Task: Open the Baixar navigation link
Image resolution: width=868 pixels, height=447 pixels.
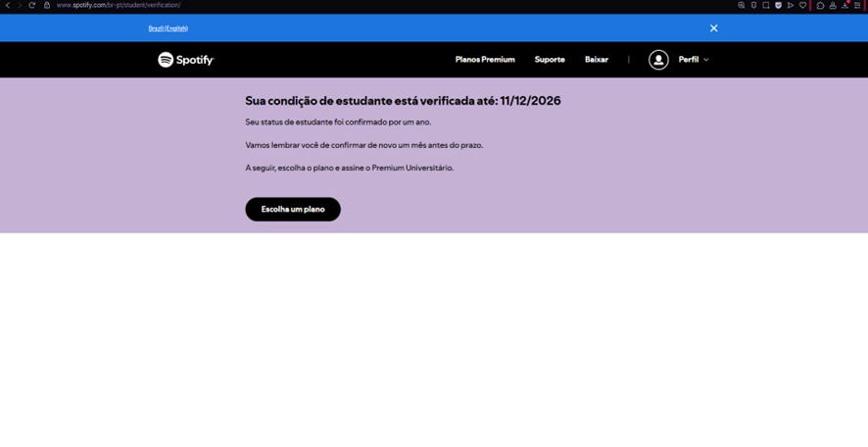Action: 597,59
